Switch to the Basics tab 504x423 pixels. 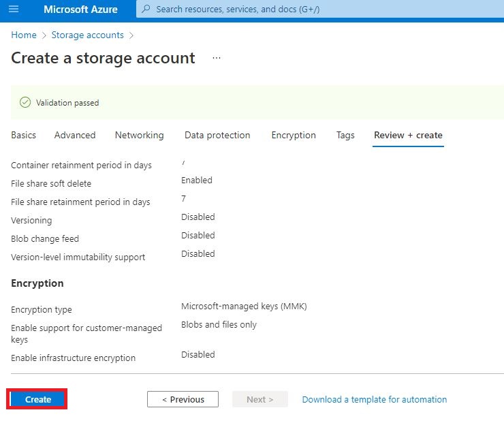[x=24, y=135]
